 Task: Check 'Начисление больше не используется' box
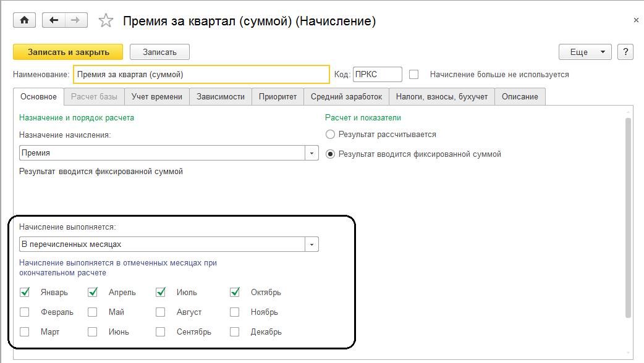414,74
